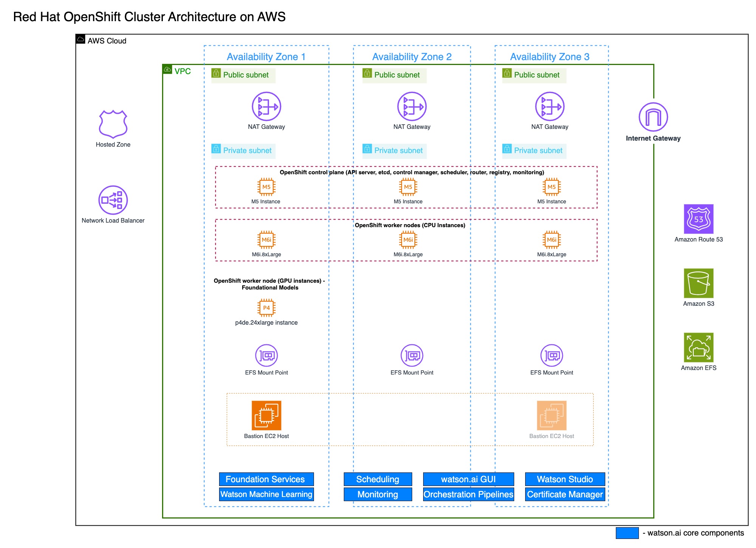Click the Orchestration Pipelines box

pyautogui.click(x=468, y=494)
